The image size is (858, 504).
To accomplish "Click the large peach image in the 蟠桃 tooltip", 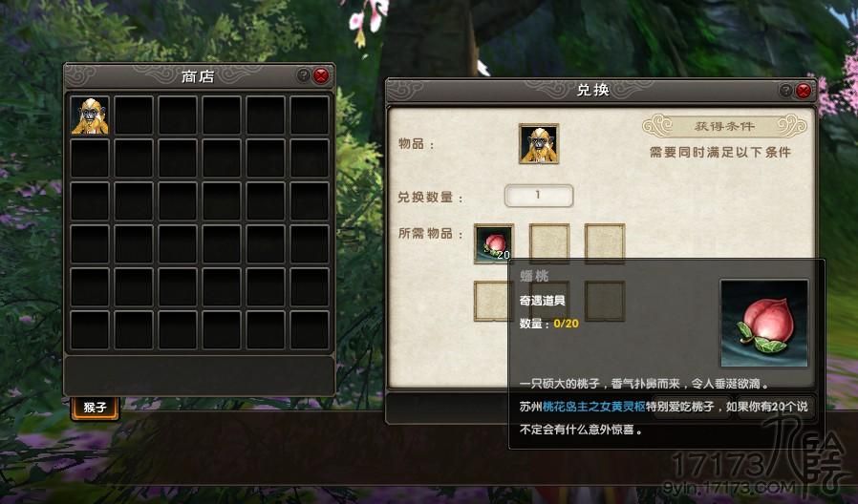I will [x=764, y=323].
